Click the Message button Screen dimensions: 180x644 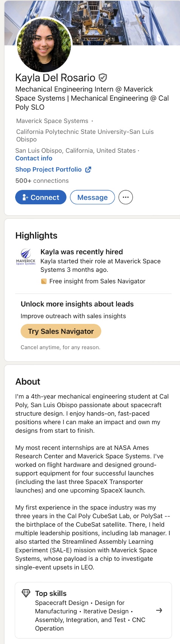[x=92, y=198]
